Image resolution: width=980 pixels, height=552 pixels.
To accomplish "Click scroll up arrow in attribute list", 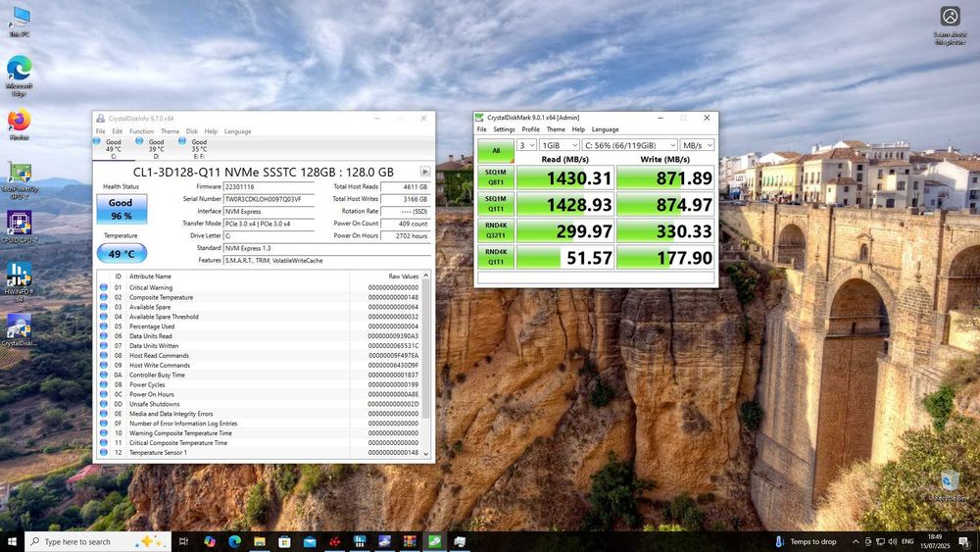I will 426,276.
